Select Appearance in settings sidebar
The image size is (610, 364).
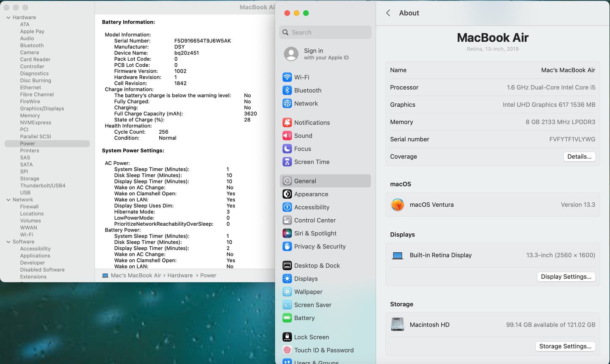click(311, 194)
